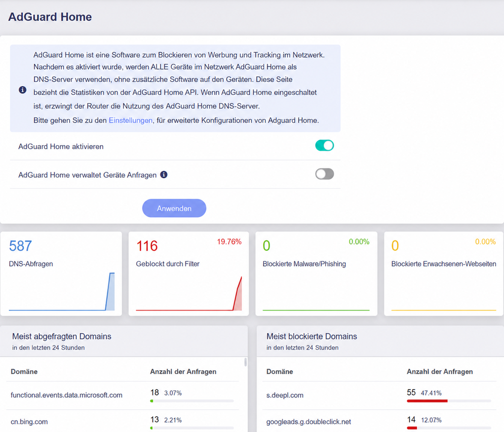Select functional.events.data.microsoft.com domain row
The image size is (504, 432).
pos(122,395)
